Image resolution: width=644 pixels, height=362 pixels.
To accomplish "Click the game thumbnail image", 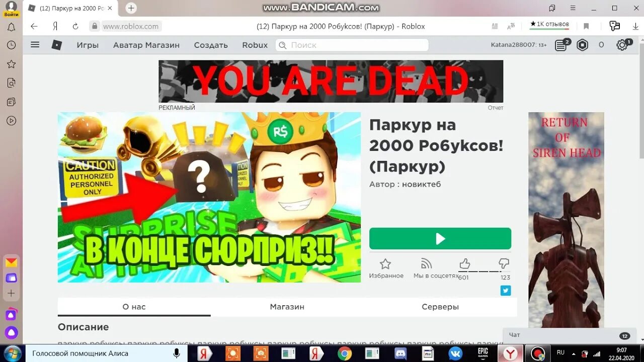I will [x=209, y=197].
